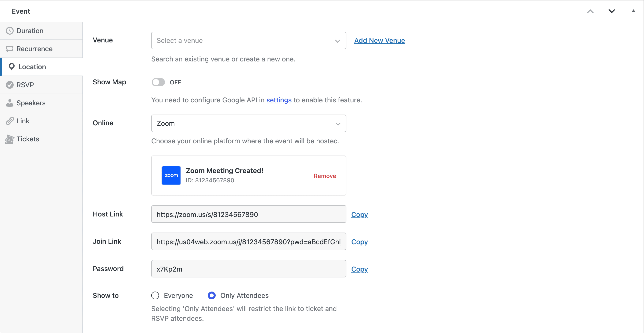Click the 'Choose your online platform' hint text
Viewport: 644px width, 333px height.
coord(245,141)
